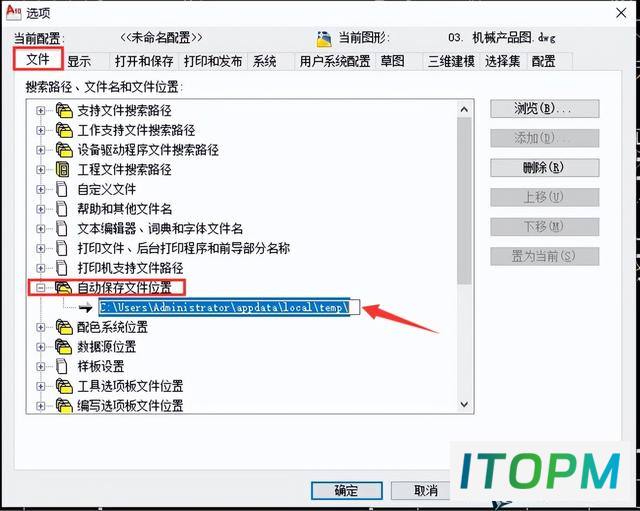Open the 打开和保存 tab
This screenshot has height=511, width=640.
pyautogui.click(x=144, y=62)
